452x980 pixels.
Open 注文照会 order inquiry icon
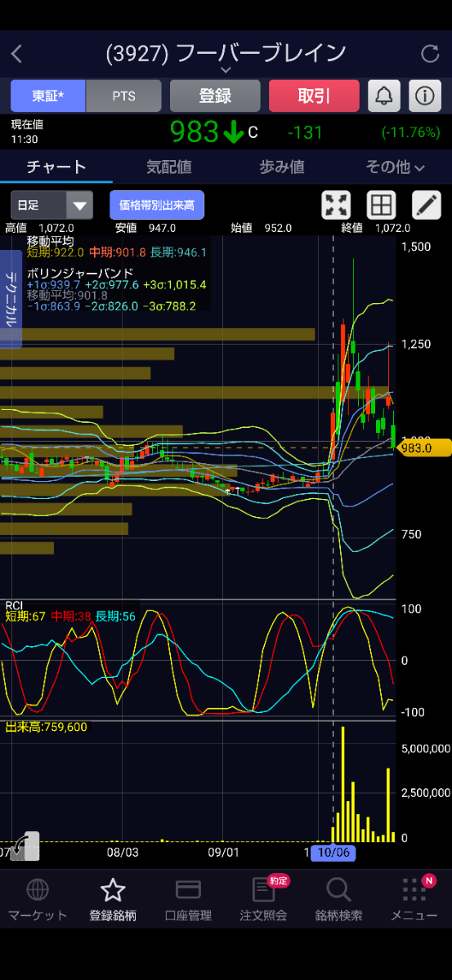tap(263, 889)
